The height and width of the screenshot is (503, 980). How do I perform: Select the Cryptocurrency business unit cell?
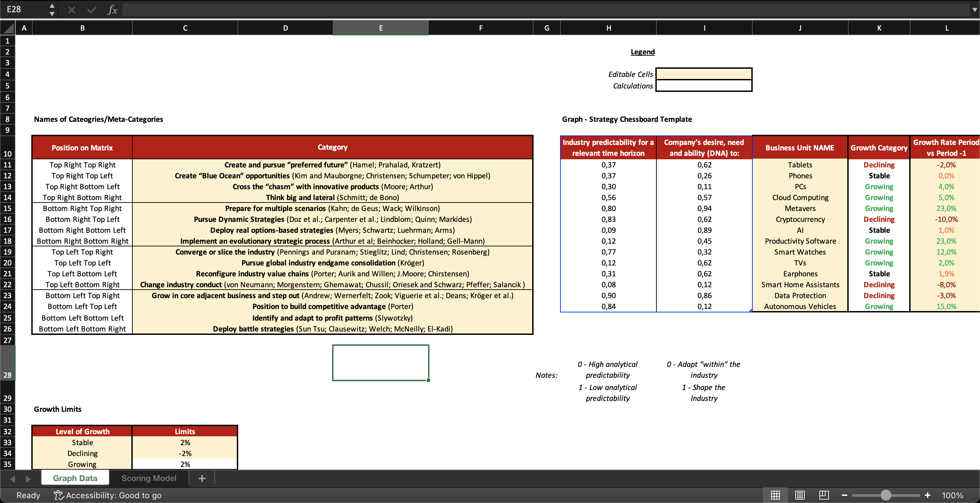pyautogui.click(x=800, y=219)
